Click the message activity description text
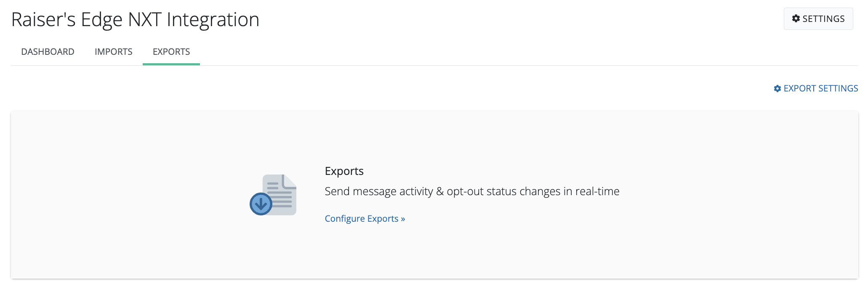 [x=472, y=191]
